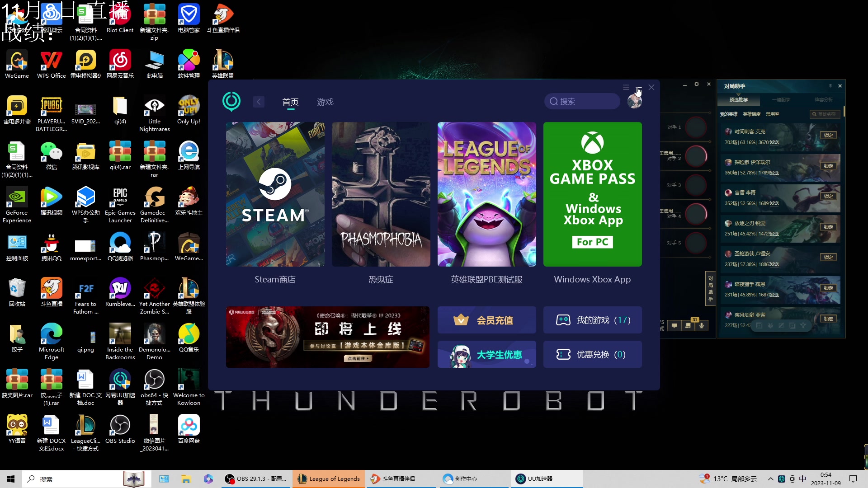Pin the 对局助手 panel
Image resolution: width=868 pixels, height=488 pixels.
tap(830, 86)
